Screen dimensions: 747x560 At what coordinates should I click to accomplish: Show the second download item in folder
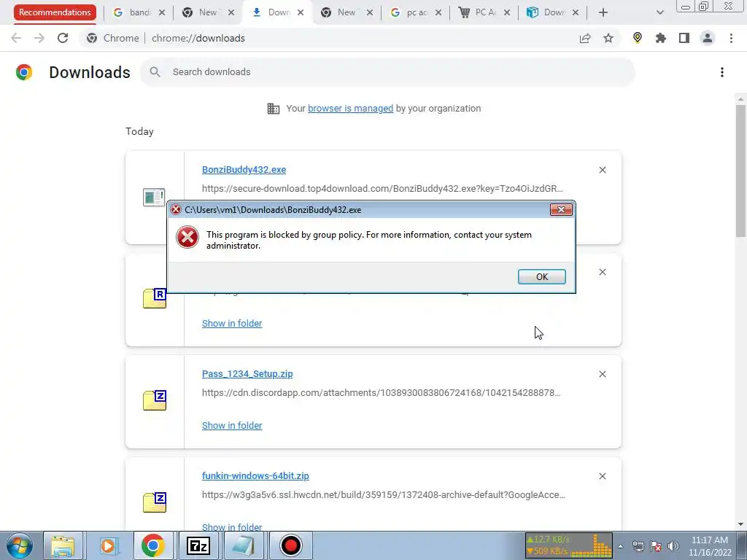point(232,323)
